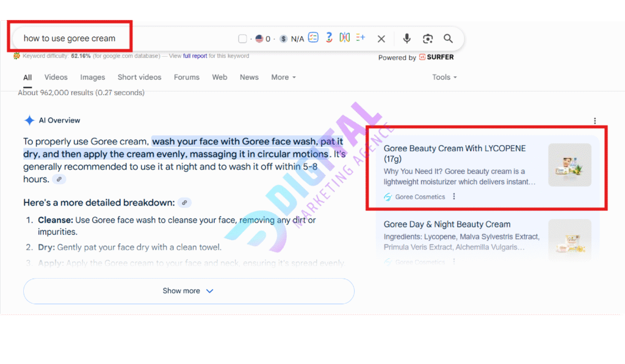Open the Forums results tab

(187, 77)
